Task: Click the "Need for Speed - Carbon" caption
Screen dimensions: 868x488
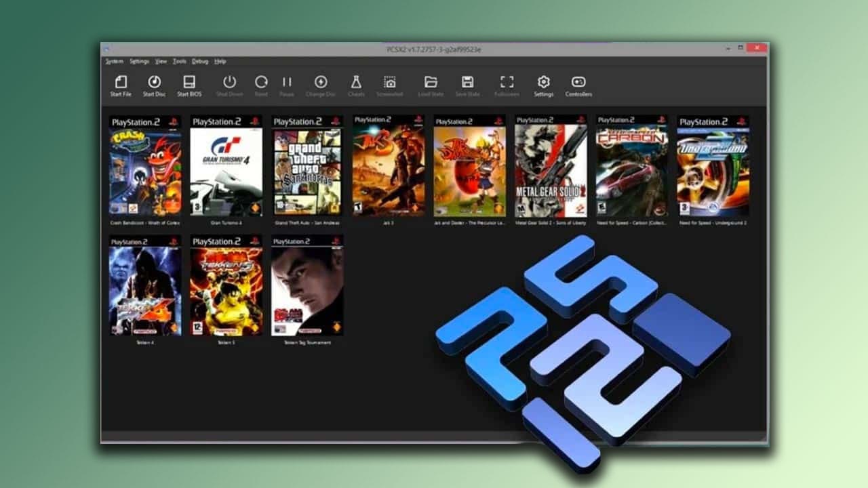Action: [632, 223]
